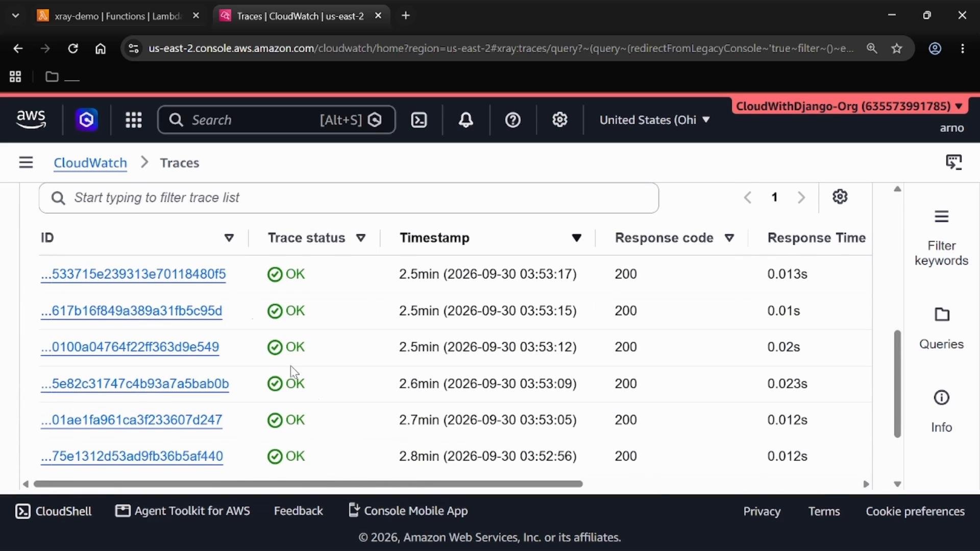Focus the trace list filter field
980x551 pixels.
[x=349, y=198]
